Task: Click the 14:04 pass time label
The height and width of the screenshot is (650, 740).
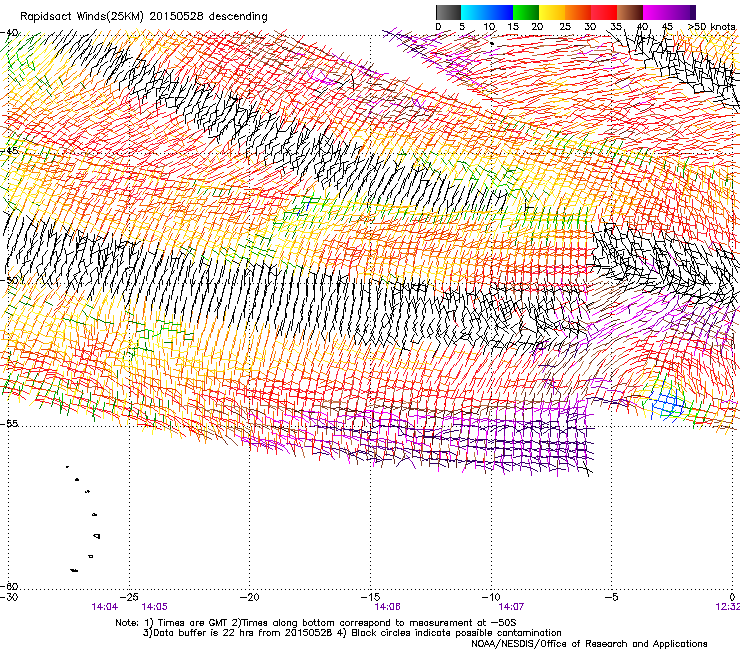Action: click(105, 607)
